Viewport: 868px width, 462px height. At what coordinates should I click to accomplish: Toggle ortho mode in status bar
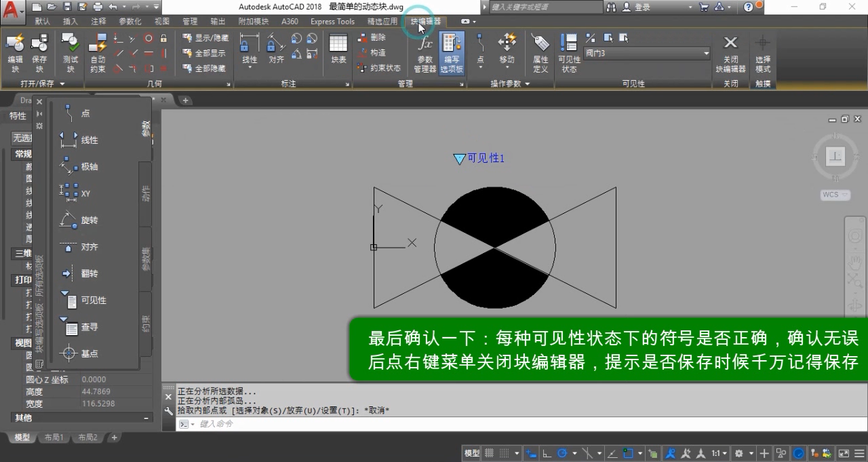[547, 453]
